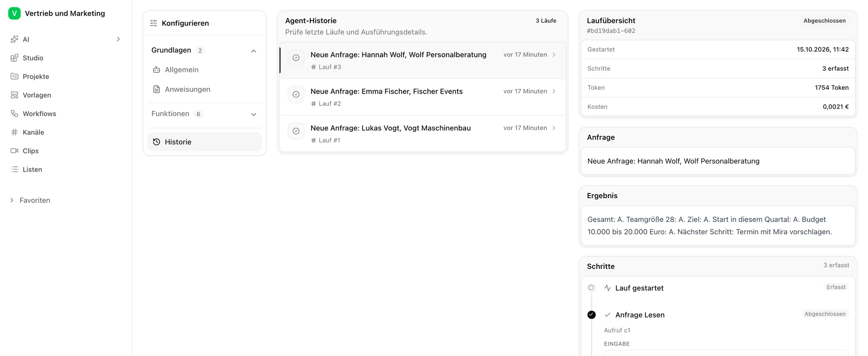
Task: Select run Neue Anfrage: Lukas Vogt, Vogt Maschinenbau
Action: (x=423, y=134)
